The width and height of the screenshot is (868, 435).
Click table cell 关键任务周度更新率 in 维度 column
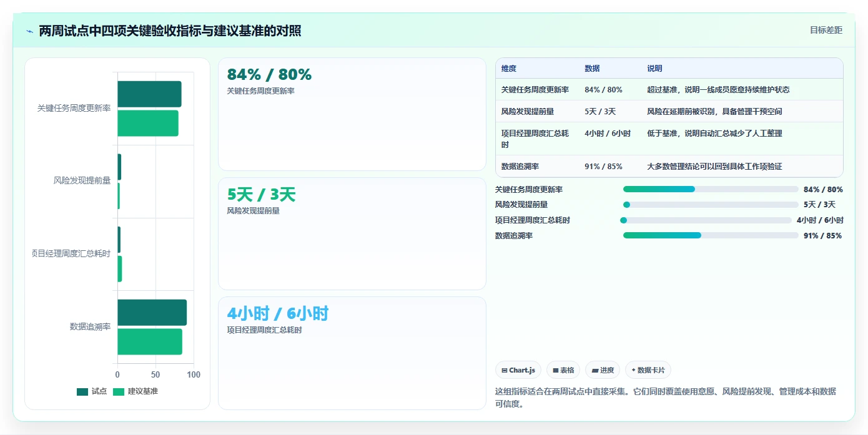(535, 90)
